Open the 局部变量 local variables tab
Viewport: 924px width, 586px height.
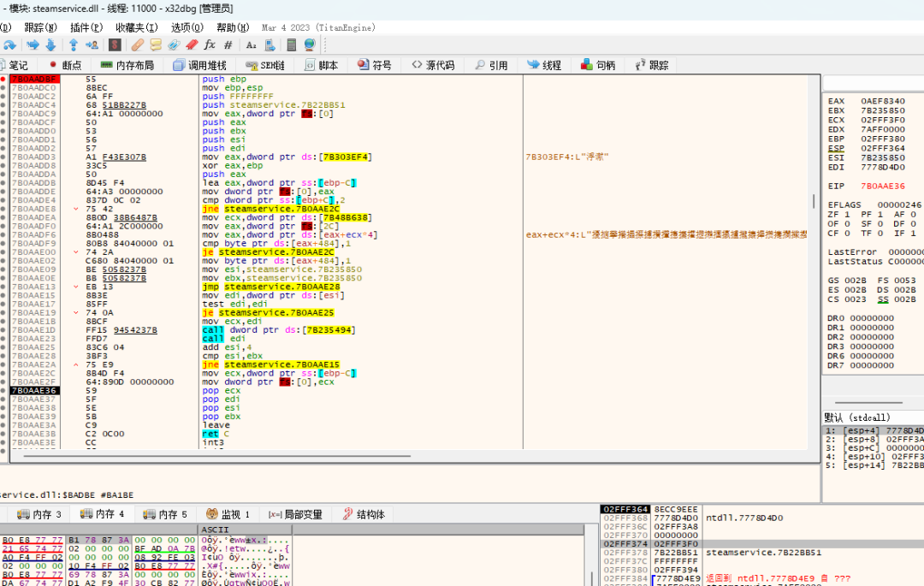tap(295, 514)
